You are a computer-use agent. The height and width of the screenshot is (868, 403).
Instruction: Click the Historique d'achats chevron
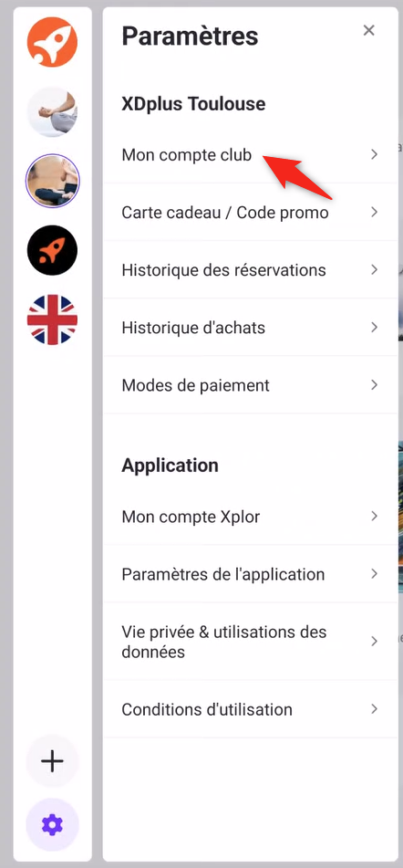(374, 327)
